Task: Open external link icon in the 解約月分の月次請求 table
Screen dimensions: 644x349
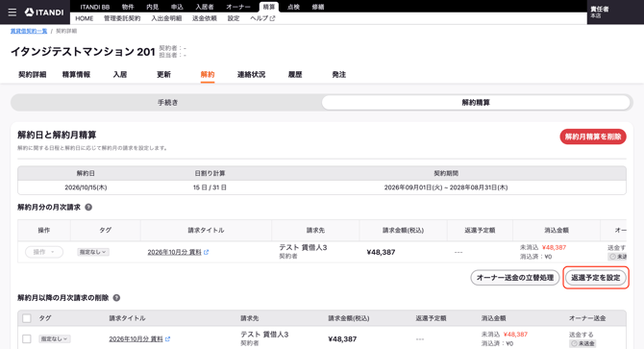Action: click(207, 252)
